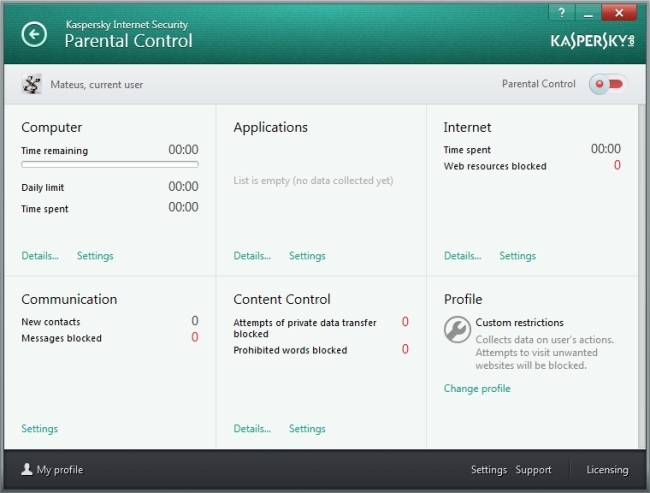
Task: Click the My profile person icon
Action: tap(27, 469)
